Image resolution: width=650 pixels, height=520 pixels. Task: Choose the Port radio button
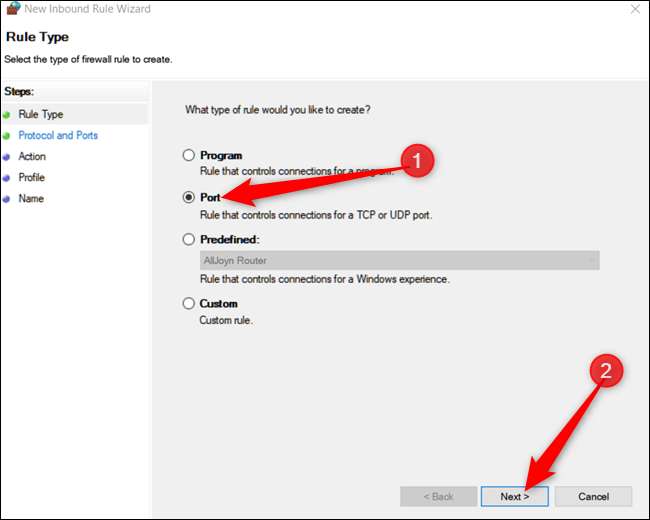pos(188,198)
